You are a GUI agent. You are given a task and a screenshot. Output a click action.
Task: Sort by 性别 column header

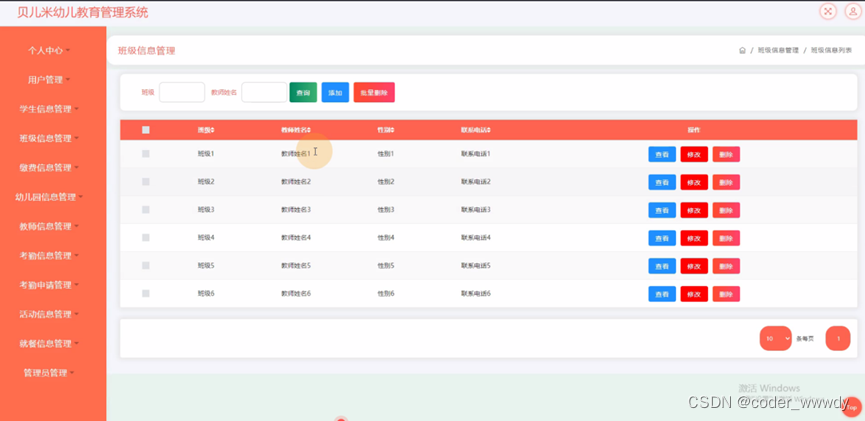pyautogui.click(x=386, y=130)
